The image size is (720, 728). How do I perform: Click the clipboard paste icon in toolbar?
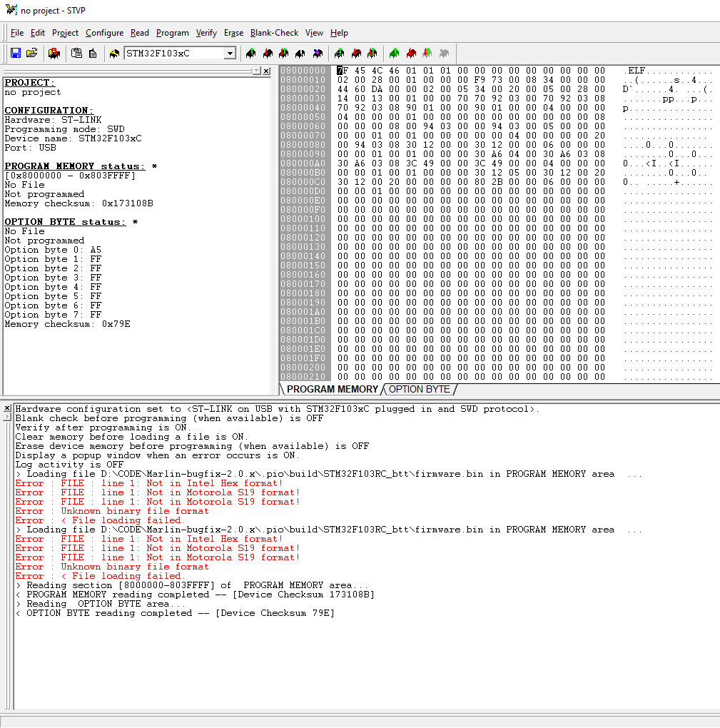76,53
